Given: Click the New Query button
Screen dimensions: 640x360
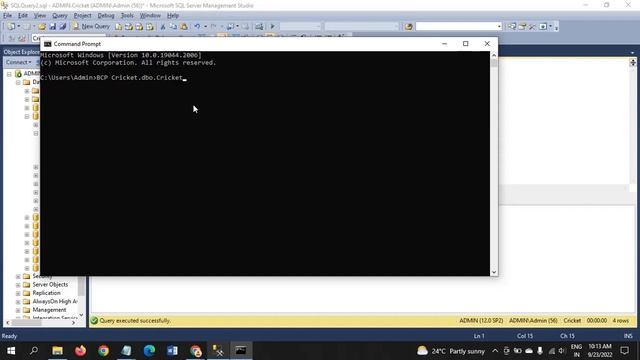Looking at the screenshot, I should 91,27.
